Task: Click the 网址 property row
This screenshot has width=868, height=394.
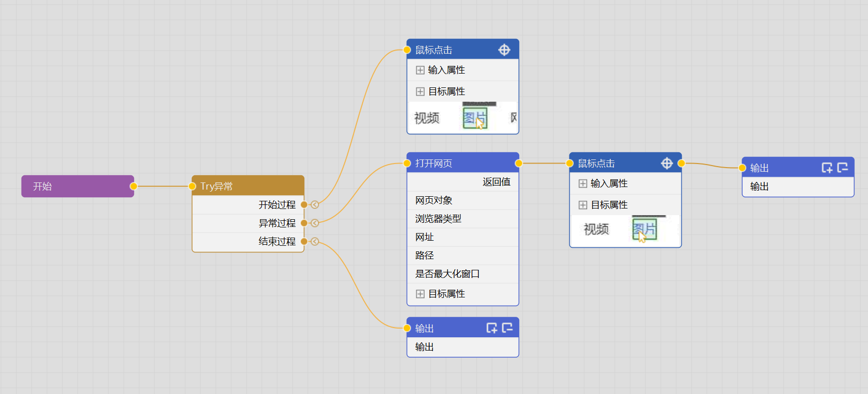Action: [463, 237]
